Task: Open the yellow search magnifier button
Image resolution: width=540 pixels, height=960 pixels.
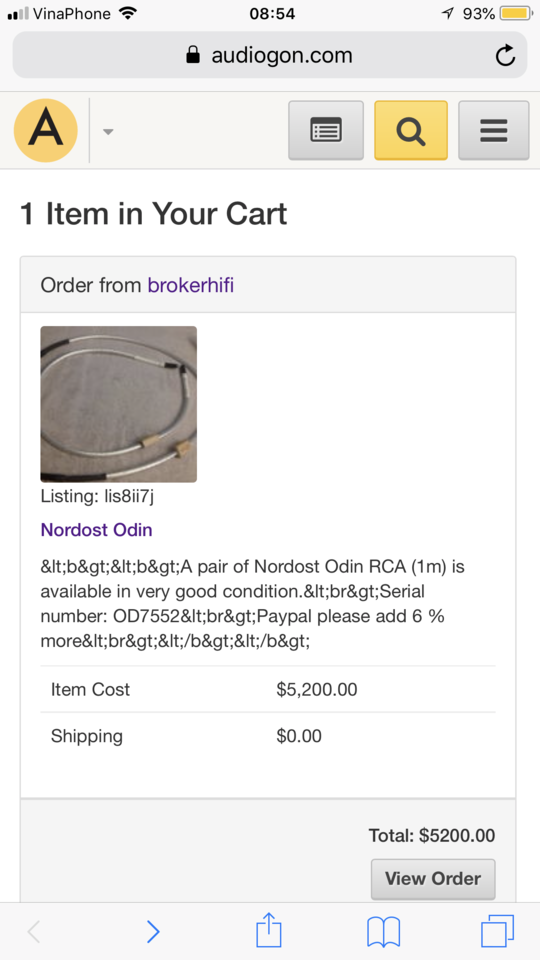Action: (411, 130)
